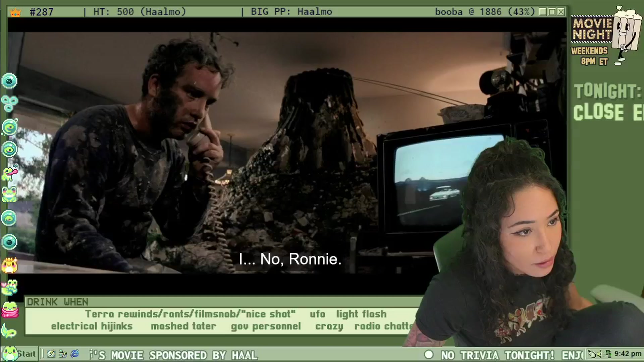Click the single eyeball emote at sidebar top
This screenshot has height=362, width=644.
(9, 81)
